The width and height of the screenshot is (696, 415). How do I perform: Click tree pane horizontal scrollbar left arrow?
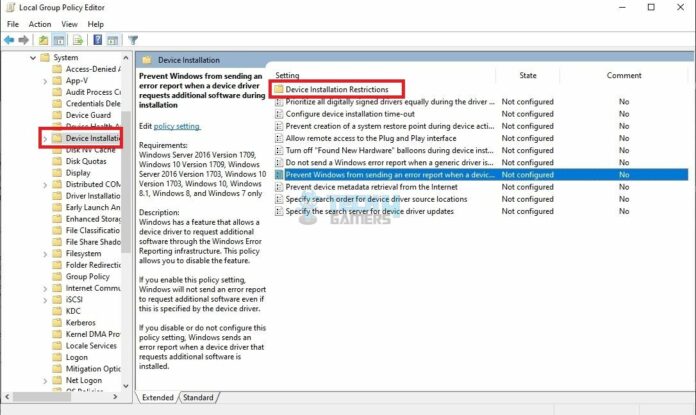(x=7, y=396)
